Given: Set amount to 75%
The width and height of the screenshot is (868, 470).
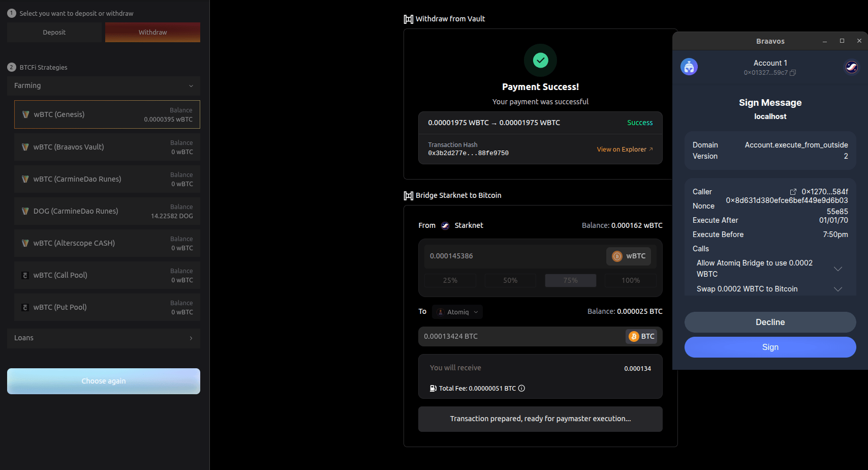Looking at the screenshot, I should 570,280.
